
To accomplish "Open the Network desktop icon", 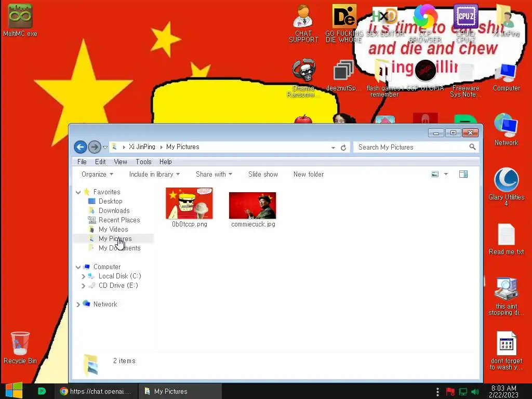I will pyautogui.click(x=506, y=129).
